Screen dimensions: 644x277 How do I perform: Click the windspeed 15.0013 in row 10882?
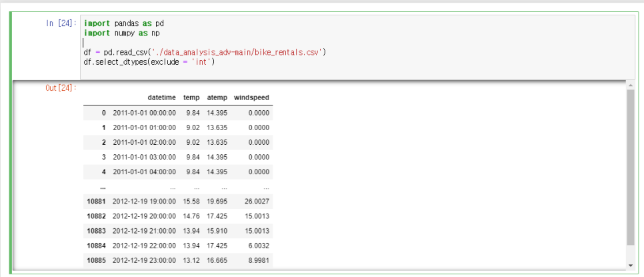tap(258, 216)
